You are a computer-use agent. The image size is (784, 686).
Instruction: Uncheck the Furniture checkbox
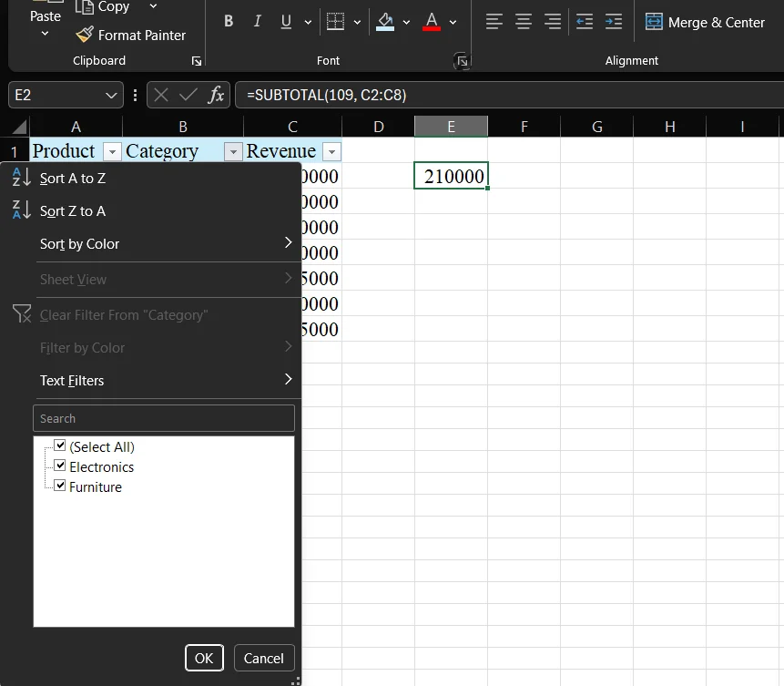pyautogui.click(x=59, y=486)
